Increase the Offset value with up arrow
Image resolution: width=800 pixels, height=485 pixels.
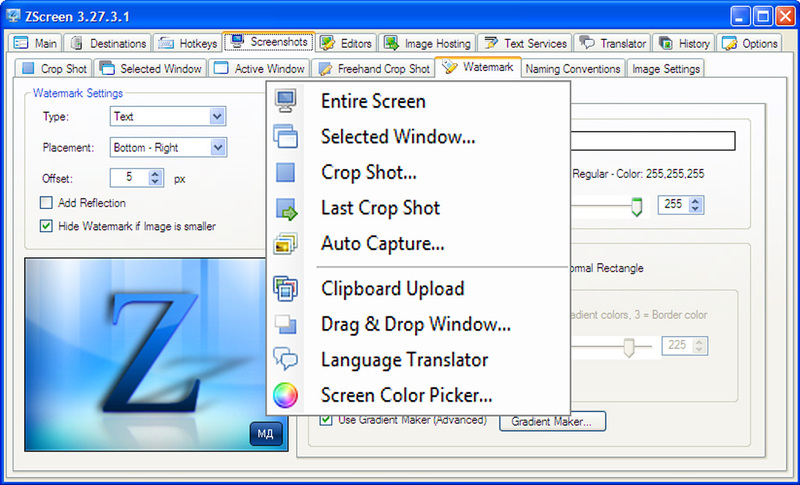155,173
